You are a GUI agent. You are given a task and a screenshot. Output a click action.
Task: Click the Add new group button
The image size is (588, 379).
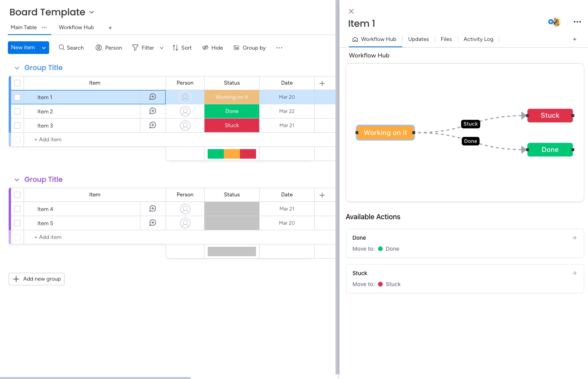[x=36, y=279]
